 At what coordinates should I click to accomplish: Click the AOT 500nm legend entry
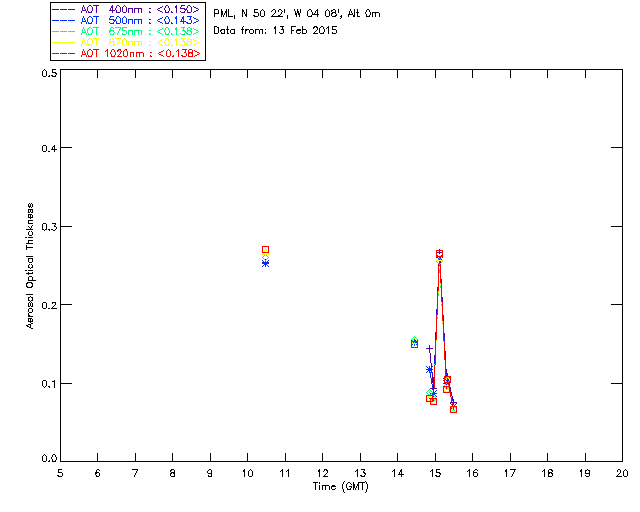(127, 20)
